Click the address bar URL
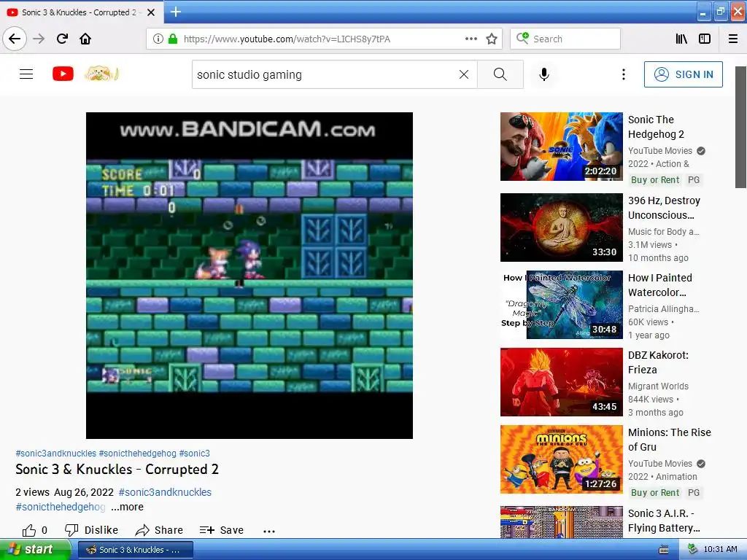Viewport: 747px width, 560px height. [x=287, y=39]
